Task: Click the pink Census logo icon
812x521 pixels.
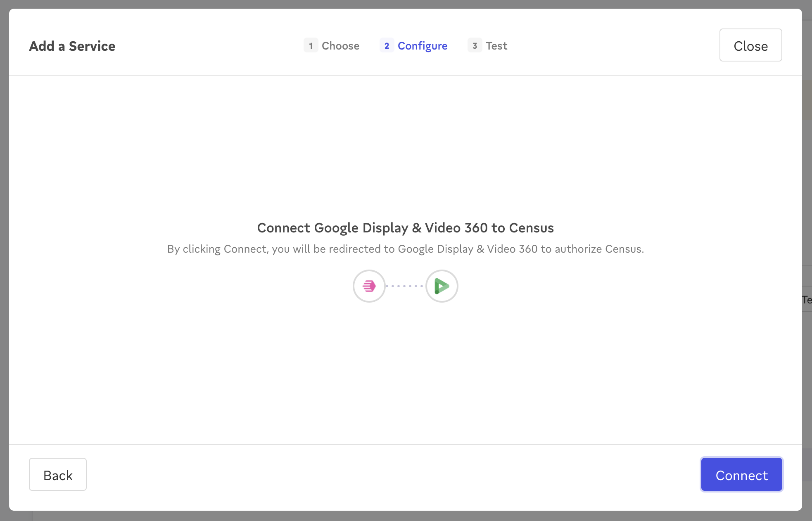Action: pyautogui.click(x=369, y=286)
